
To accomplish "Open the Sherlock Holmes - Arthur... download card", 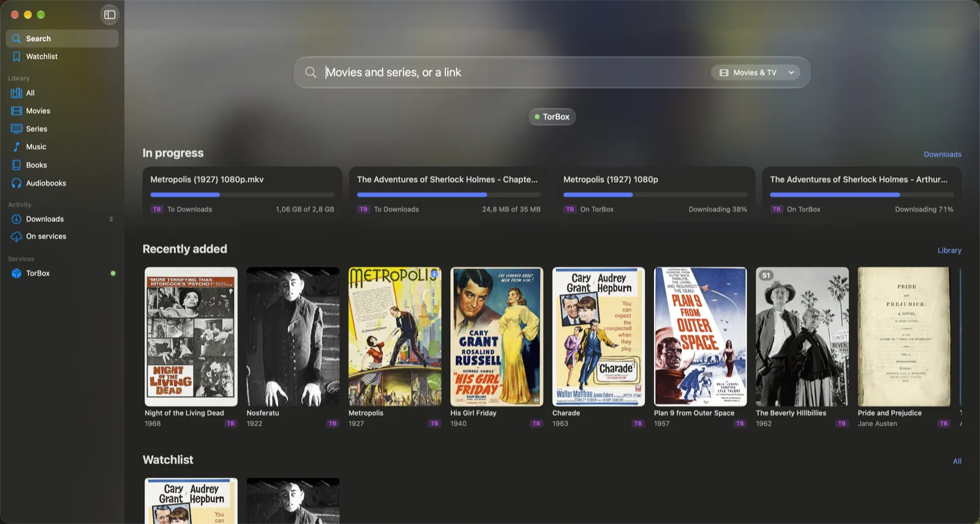I will tap(862, 194).
